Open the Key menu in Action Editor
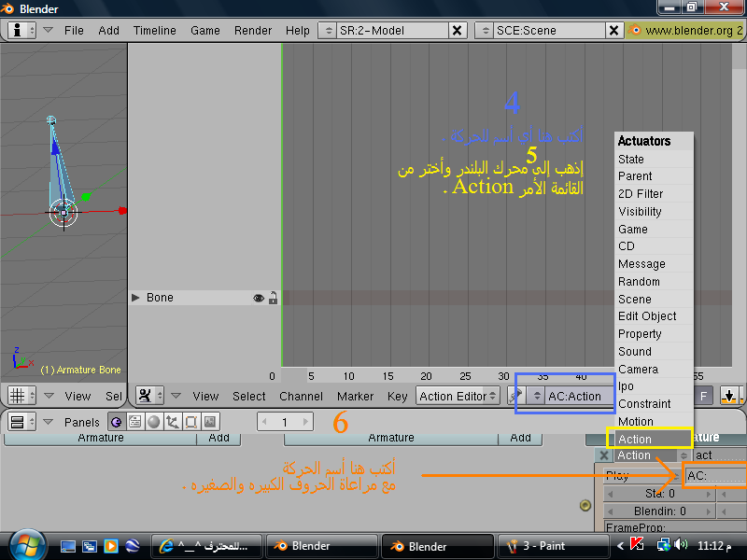Image resolution: width=747 pixels, height=560 pixels. pos(398,396)
